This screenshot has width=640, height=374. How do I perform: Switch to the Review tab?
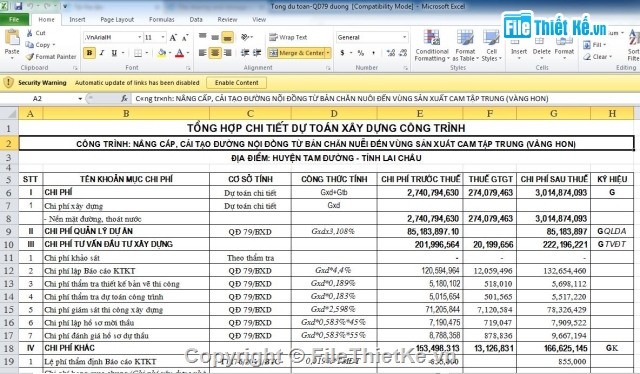227,19
